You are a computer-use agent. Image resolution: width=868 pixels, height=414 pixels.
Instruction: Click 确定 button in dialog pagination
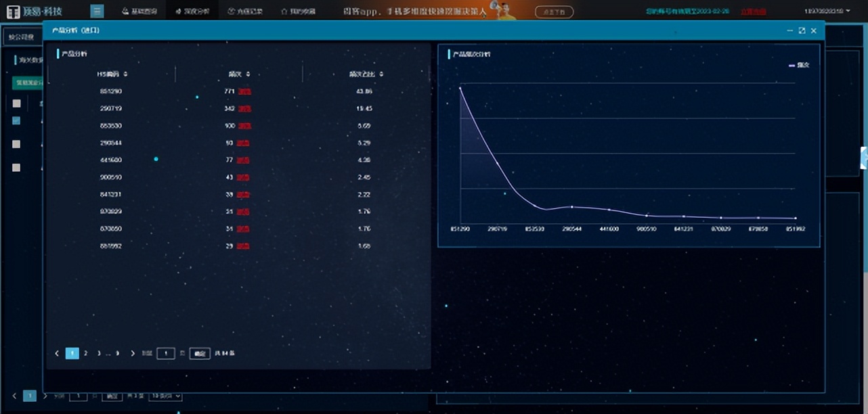(x=200, y=353)
